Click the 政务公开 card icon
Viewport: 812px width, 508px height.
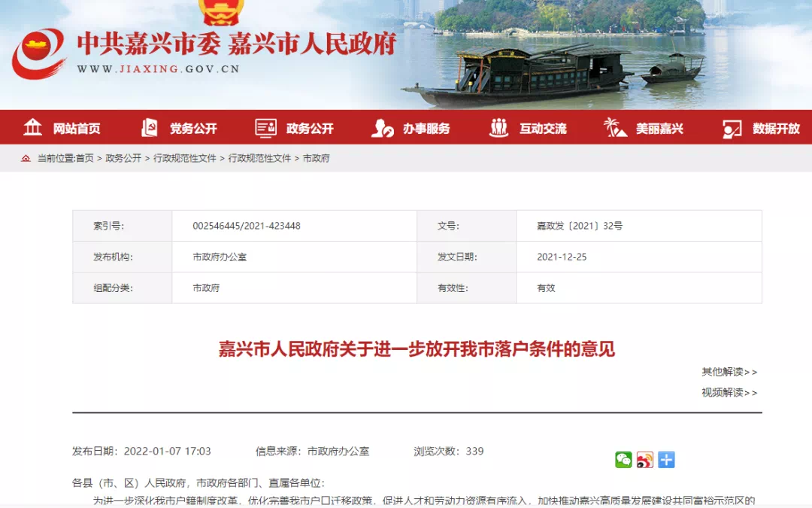pos(265,128)
